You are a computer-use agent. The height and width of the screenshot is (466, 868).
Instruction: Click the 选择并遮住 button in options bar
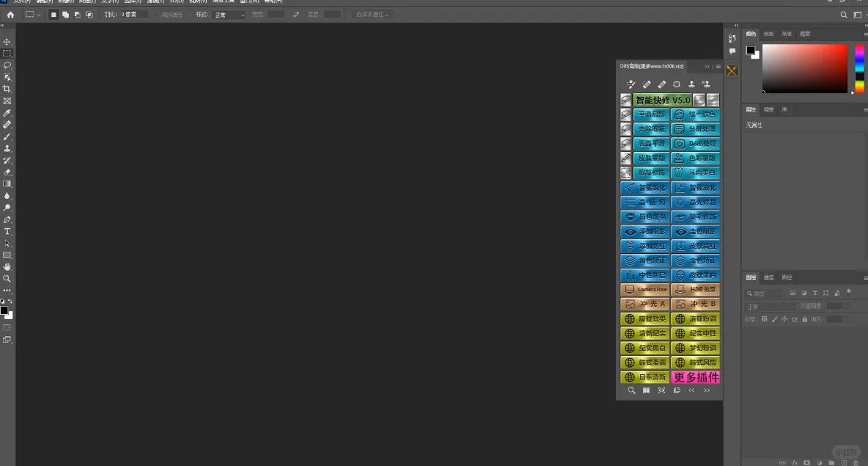pyautogui.click(x=372, y=15)
